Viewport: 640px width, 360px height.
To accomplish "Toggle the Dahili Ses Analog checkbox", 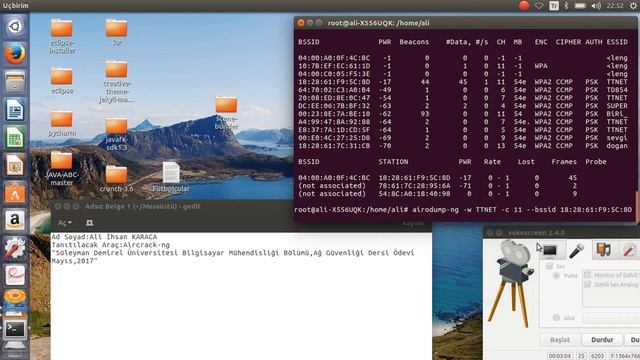I will tap(587, 284).
